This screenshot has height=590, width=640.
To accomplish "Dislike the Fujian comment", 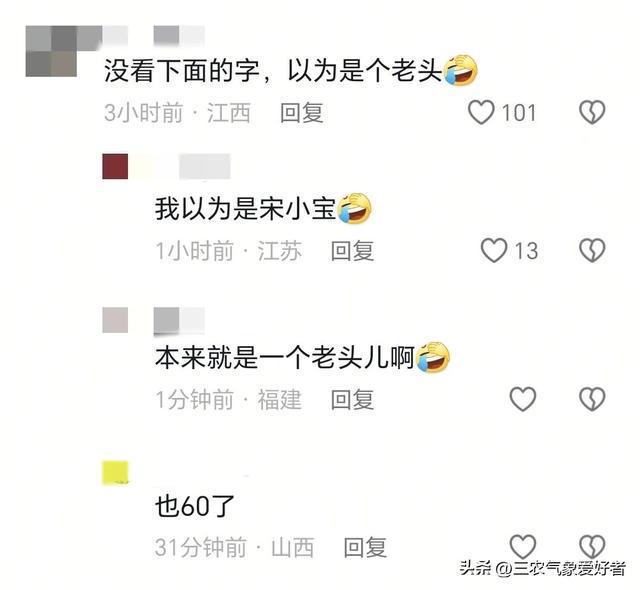I will (x=592, y=399).
